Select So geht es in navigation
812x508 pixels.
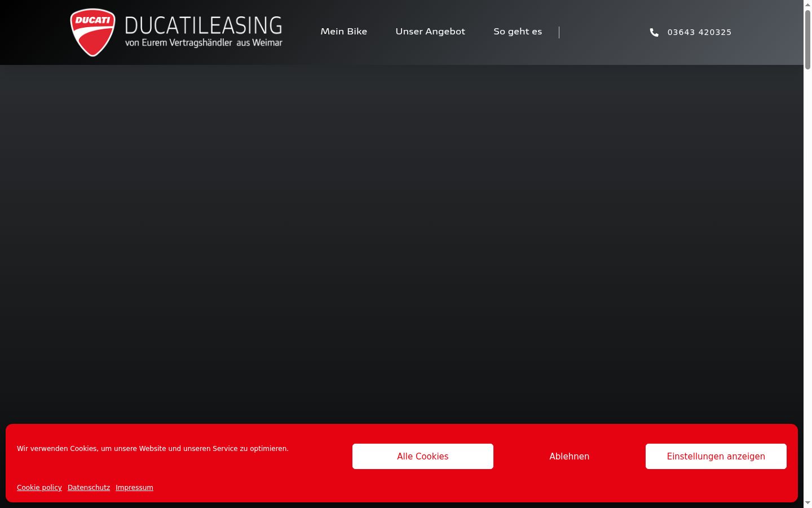518,32
